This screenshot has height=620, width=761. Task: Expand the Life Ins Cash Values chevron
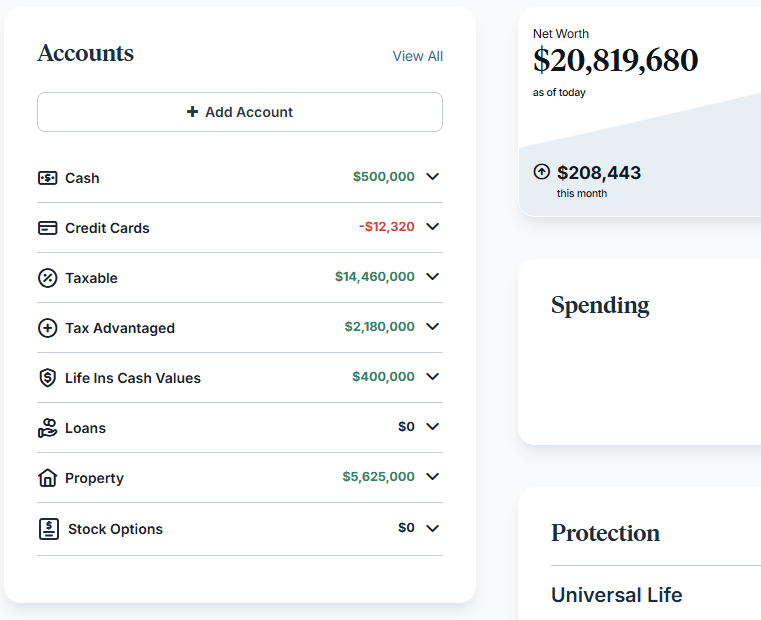pos(432,377)
